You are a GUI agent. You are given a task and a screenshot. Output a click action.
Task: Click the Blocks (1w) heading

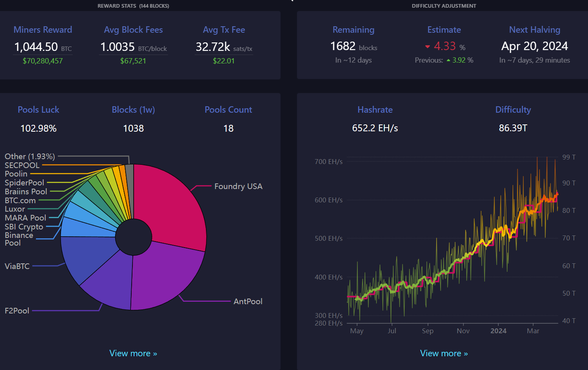(x=133, y=110)
